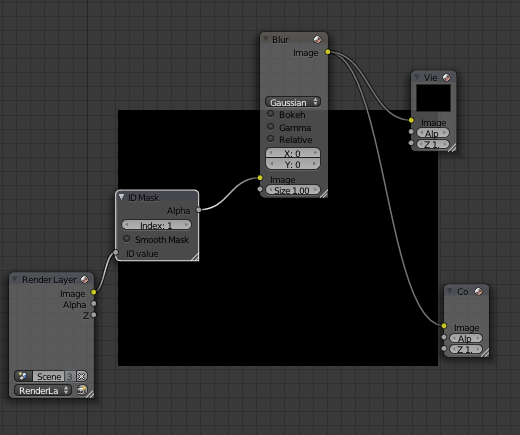Collapse the ID Mask node with its triangle
This screenshot has width=520, height=435.
pyautogui.click(x=122, y=197)
